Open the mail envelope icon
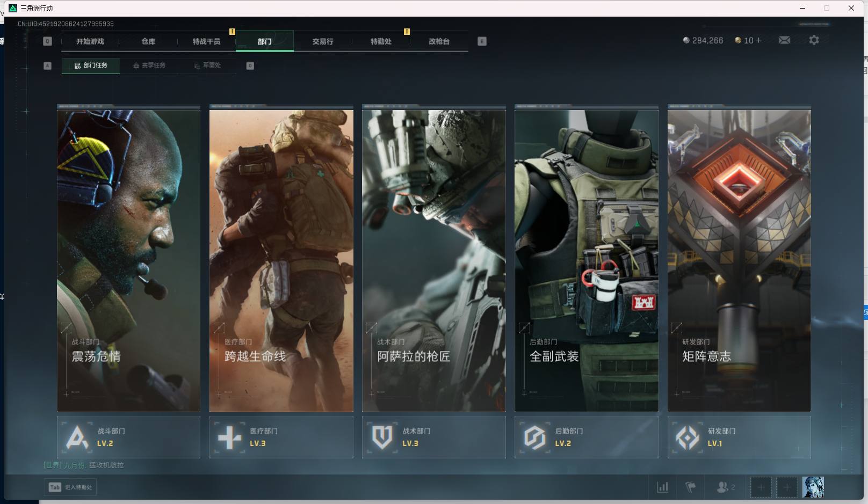Image resolution: width=868 pixels, height=504 pixels. (784, 40)
